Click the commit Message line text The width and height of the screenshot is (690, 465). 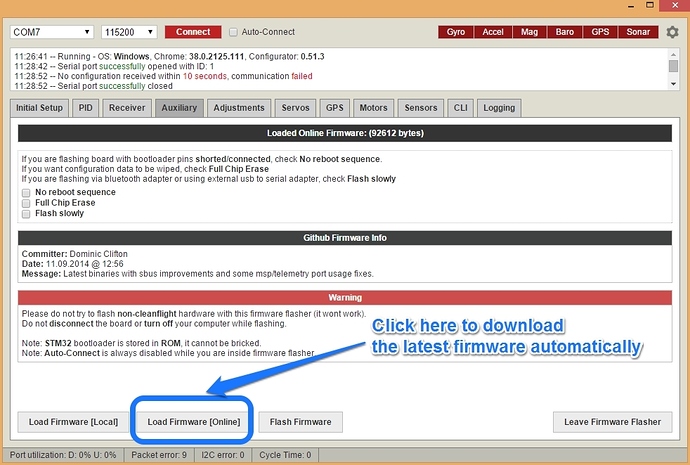point(198,274)
